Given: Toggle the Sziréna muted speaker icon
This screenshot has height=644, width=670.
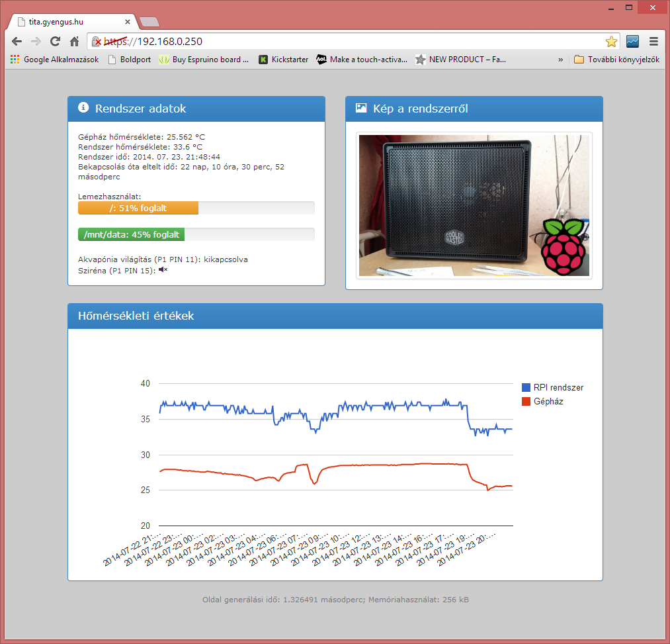Looking at the screenshot, I should (163, 269).
